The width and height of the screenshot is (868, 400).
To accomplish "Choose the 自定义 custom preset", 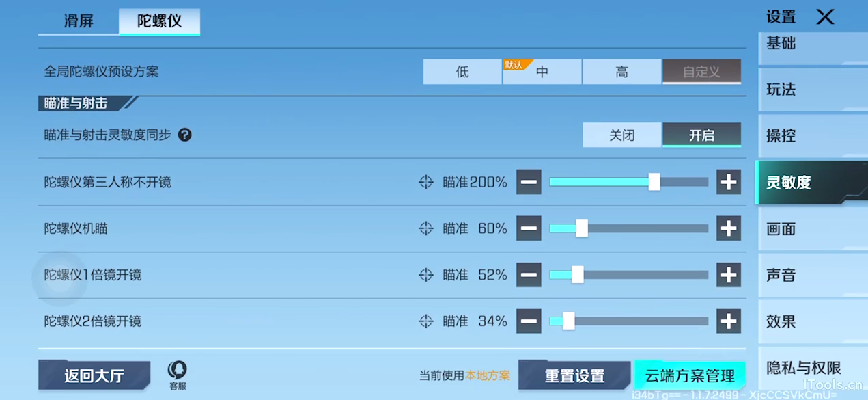I will pos(701,72).
